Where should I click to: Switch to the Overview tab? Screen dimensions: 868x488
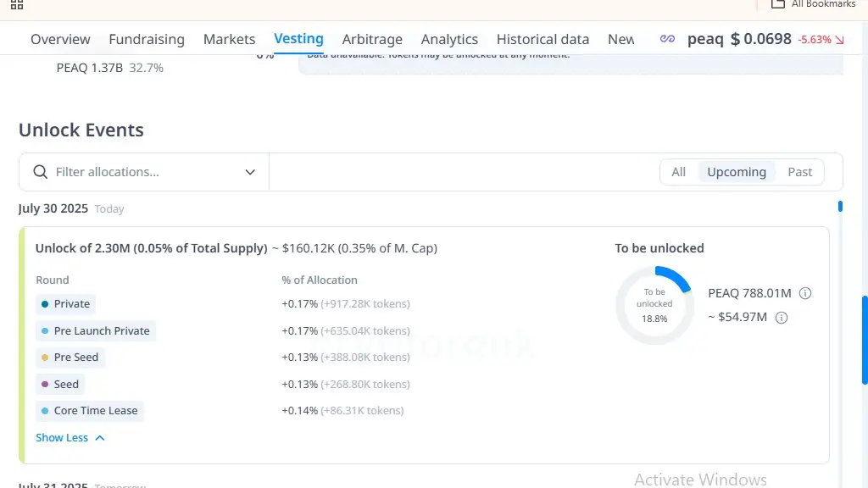60,39
